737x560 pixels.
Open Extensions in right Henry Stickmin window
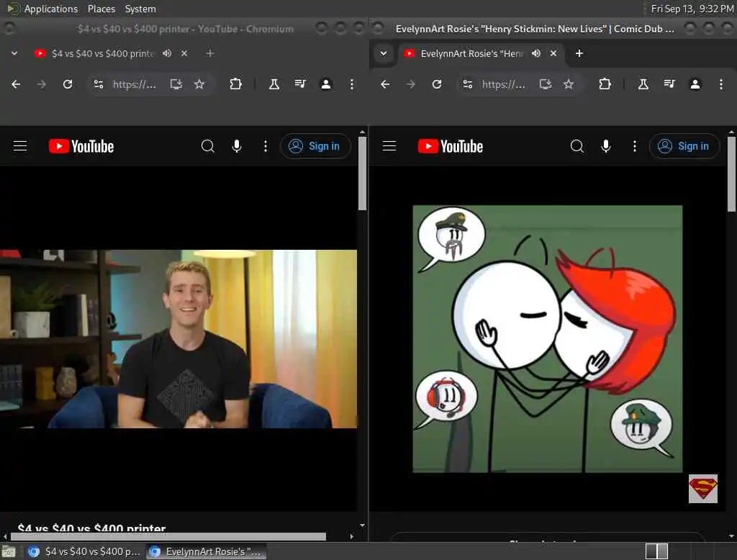point(605,84)
